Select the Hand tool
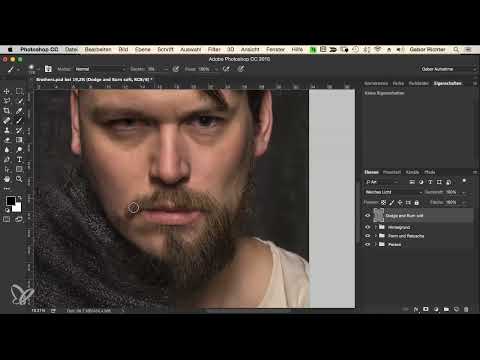The width and height of the screenshot is (480, 360). tap(7, 179)
